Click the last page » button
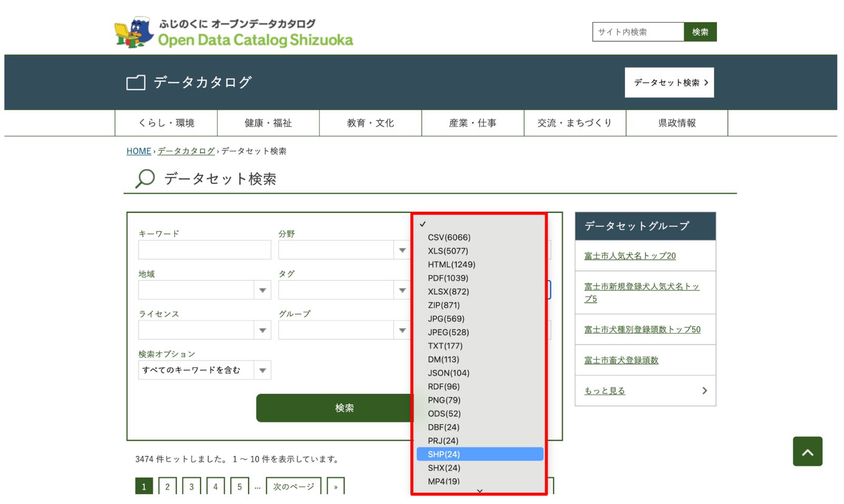The height and width of the screenshot is (504, 844). tap(335, 486)
